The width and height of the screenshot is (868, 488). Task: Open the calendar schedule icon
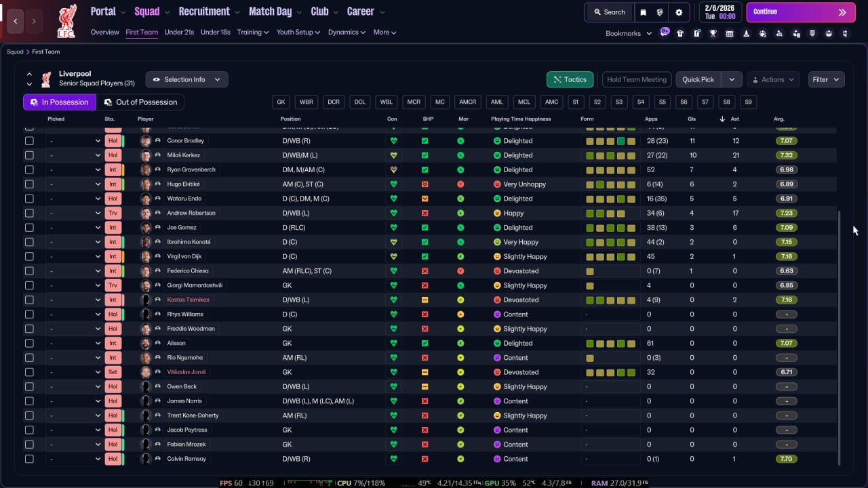730,33
